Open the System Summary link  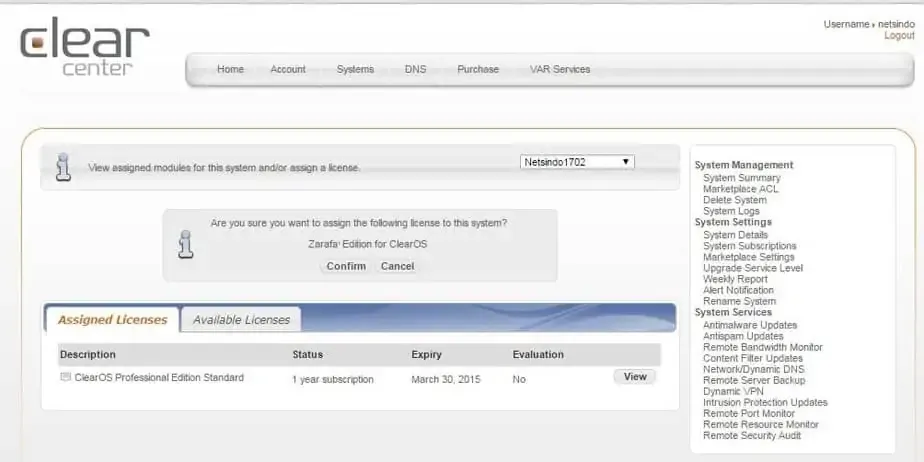(741, 178)
